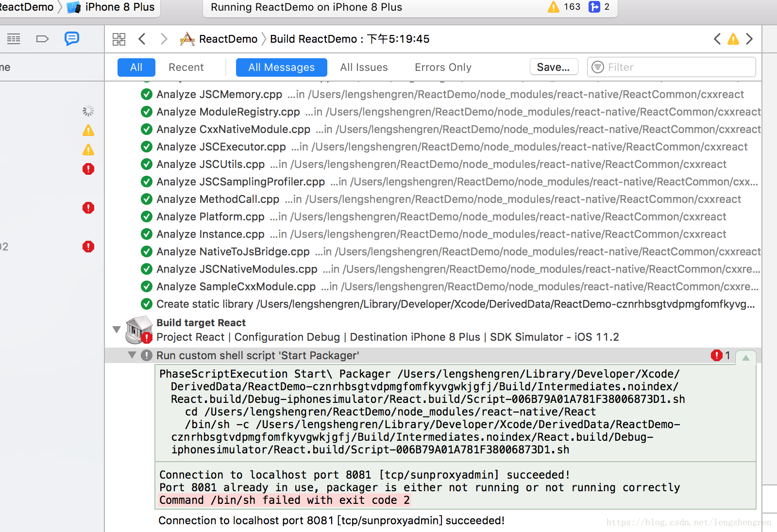Click the top red error icon in sidebar
777x532 pixels.
(x=88, y=169)
